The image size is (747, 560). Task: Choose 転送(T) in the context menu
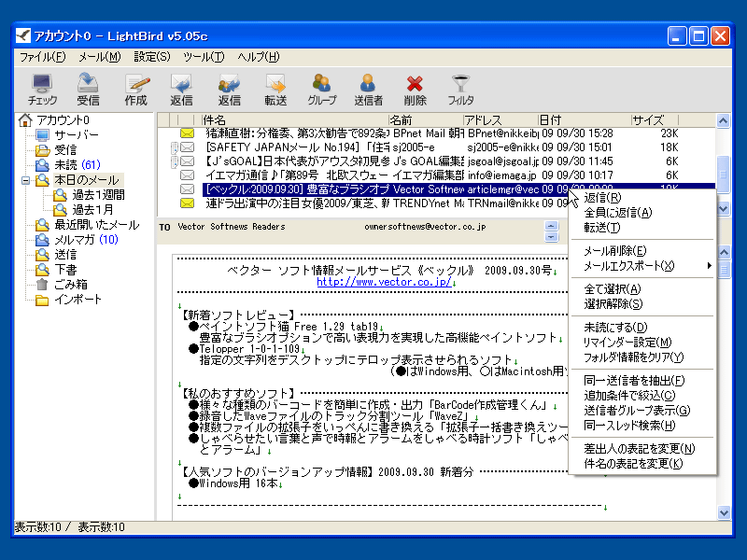click(x=642, y=228)
